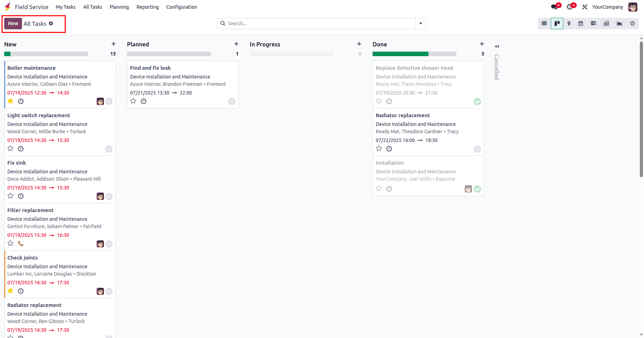Toggle done state on Replace defective shower head

click(x=477, y=102)
